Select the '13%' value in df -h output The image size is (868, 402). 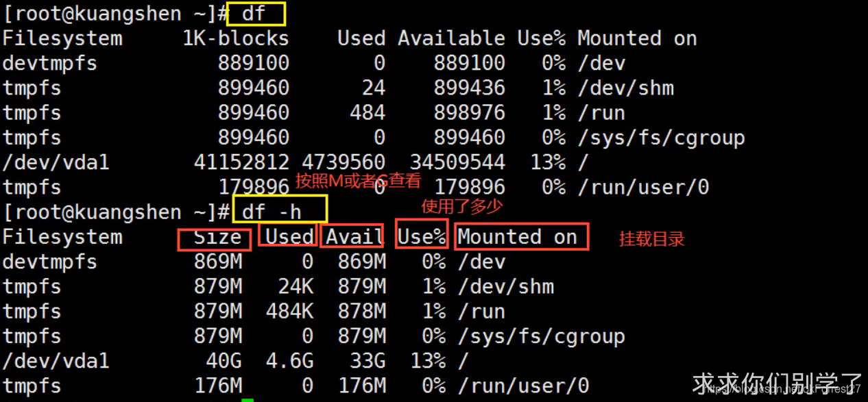428,361
